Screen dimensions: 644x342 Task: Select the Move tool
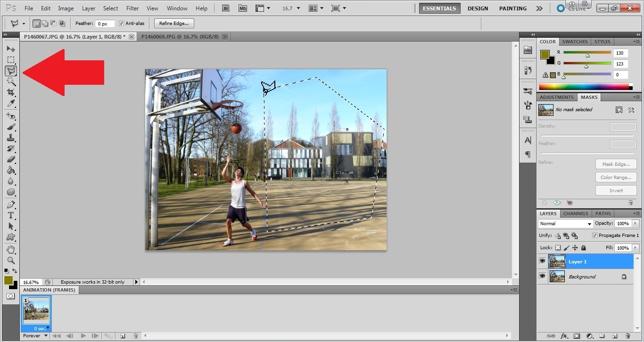[11, 49]
